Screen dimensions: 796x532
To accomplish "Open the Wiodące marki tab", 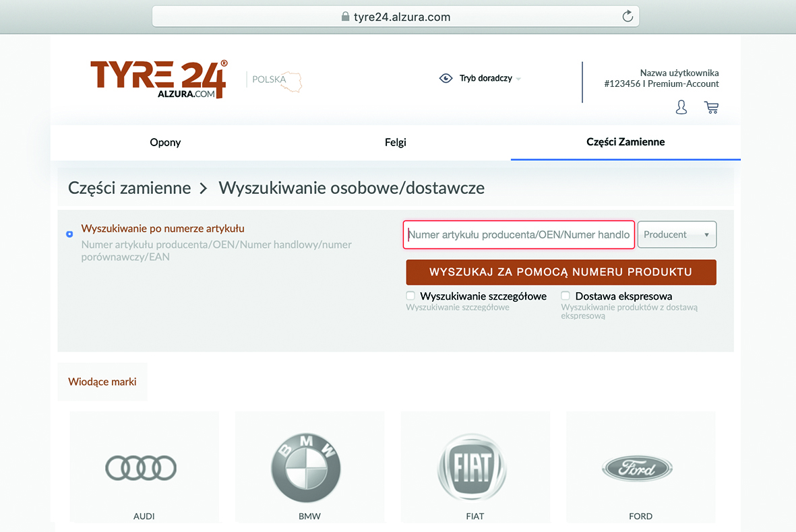I will (x=102, y=382).
